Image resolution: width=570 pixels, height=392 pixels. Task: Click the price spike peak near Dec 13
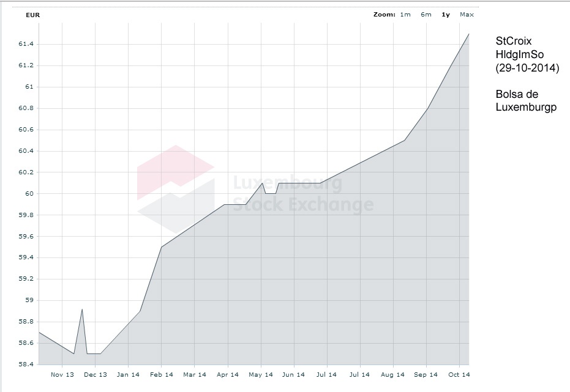[x=82, y=309]
